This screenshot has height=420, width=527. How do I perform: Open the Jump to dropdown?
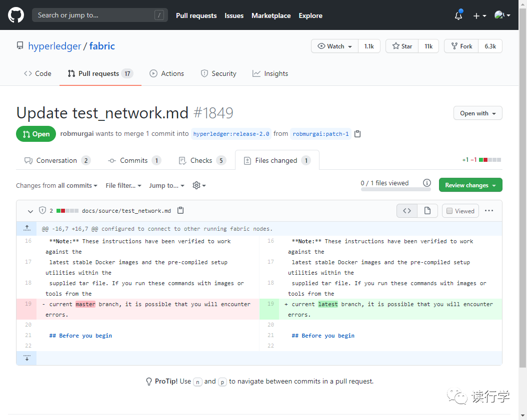[x=166, y=185]
